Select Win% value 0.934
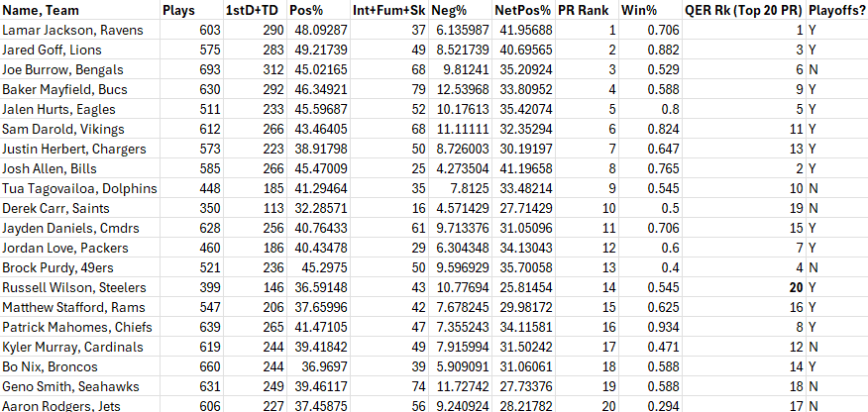The width and height of the screenshot is (868, 412). coord(650,328)
